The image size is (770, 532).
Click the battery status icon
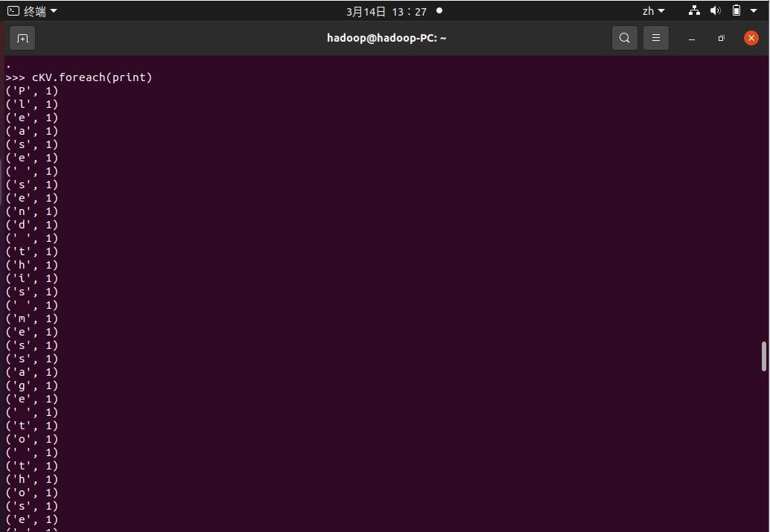pyautogui.click(x=736, y=10)
